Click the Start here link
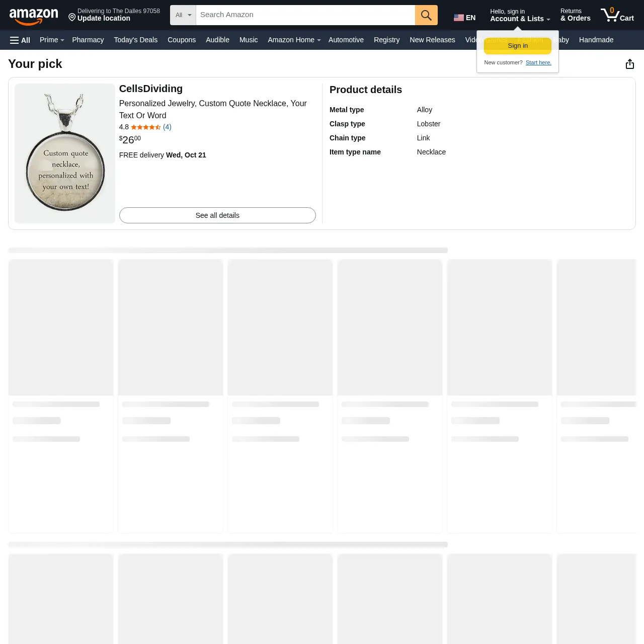Image resolution: width=644 pixels, height=644 pixels. pos(538,62)
